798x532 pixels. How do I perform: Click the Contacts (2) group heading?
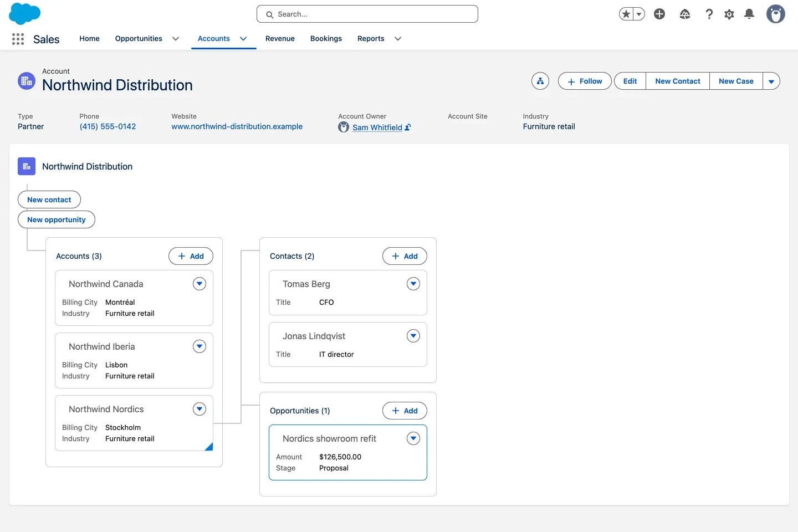(x=292, y=256)
